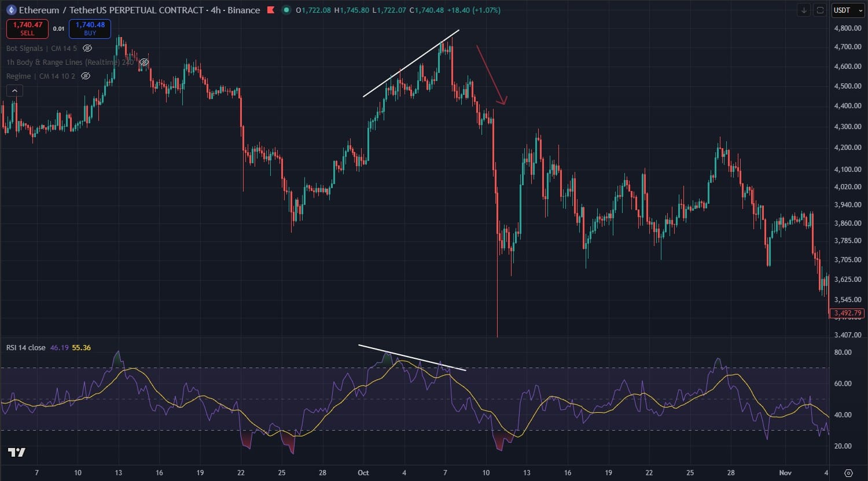Click the red flag icon beside Binance

270,10
